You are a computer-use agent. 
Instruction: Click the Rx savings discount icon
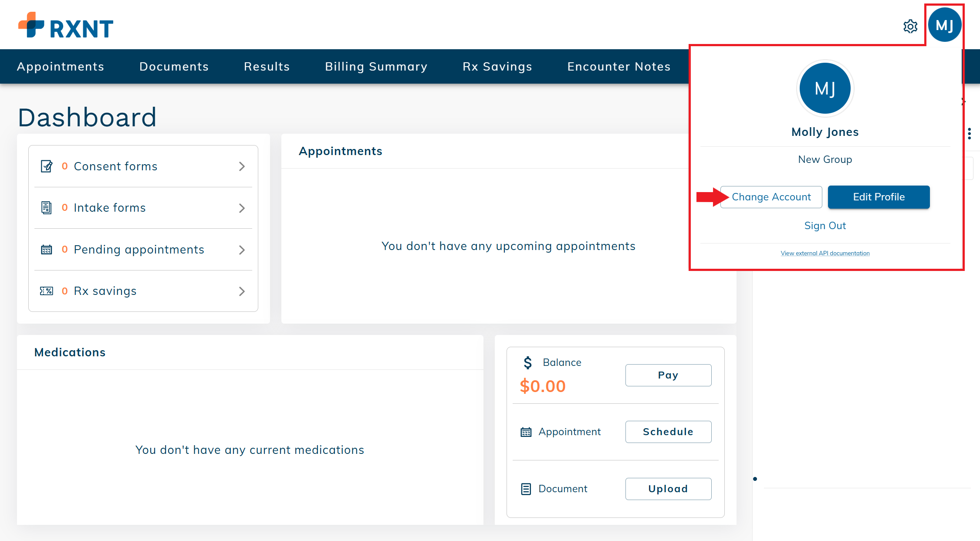coord(47,291)
